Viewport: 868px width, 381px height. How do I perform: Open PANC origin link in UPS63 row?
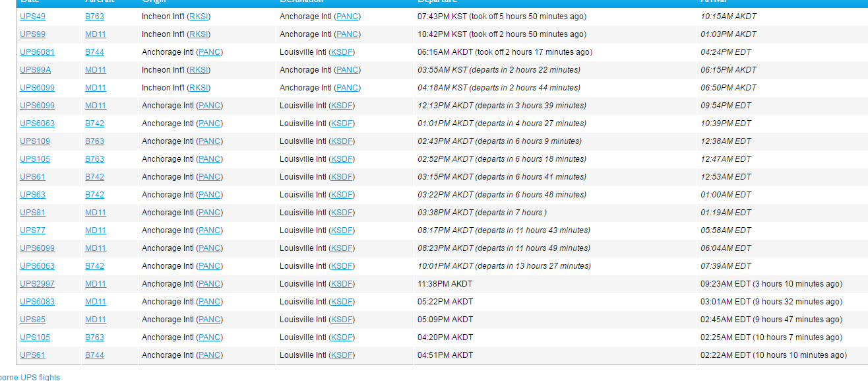[210, 195]
